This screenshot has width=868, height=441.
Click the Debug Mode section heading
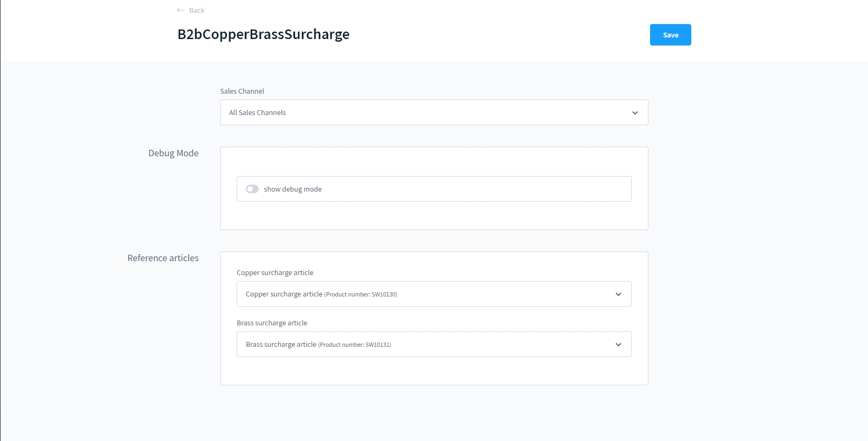point(173,153)
